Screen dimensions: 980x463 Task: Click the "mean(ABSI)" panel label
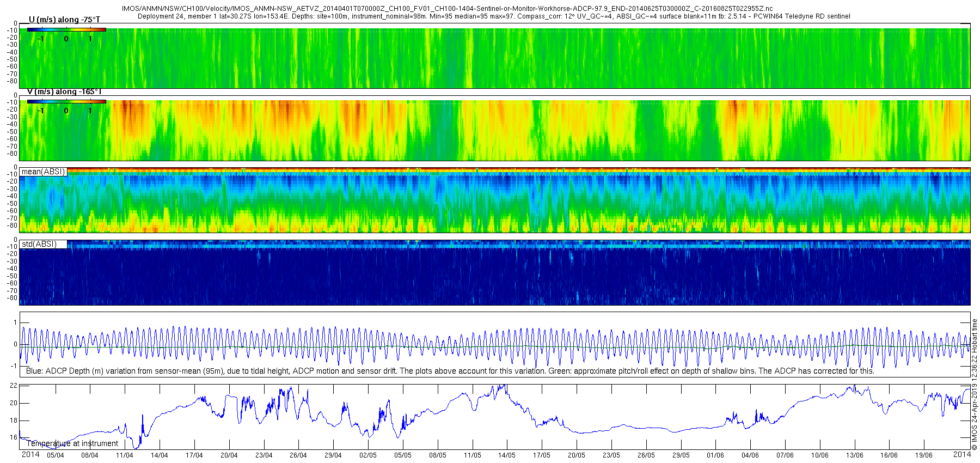(x=43, y=172)
